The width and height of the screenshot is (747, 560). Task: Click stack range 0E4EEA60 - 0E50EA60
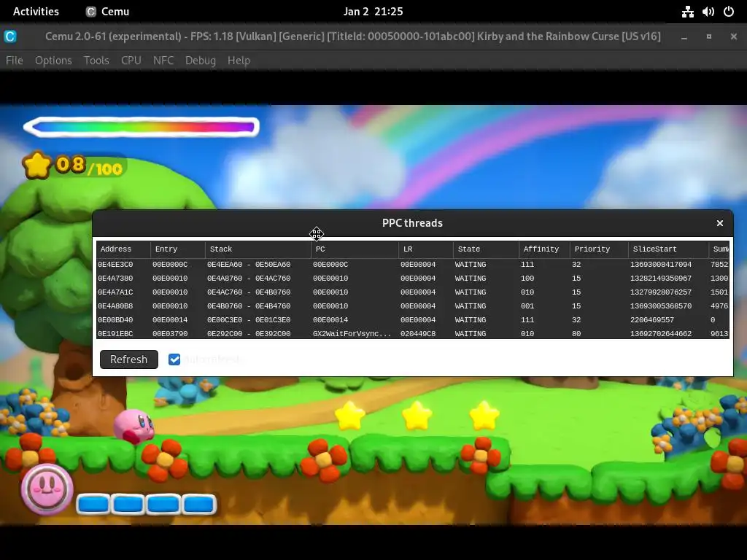249,264
